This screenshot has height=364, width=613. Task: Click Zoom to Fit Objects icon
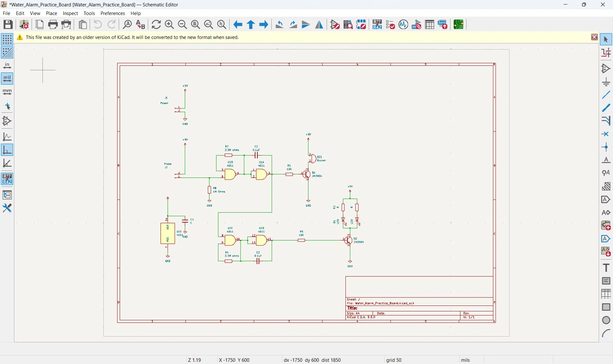coord(208,25)
